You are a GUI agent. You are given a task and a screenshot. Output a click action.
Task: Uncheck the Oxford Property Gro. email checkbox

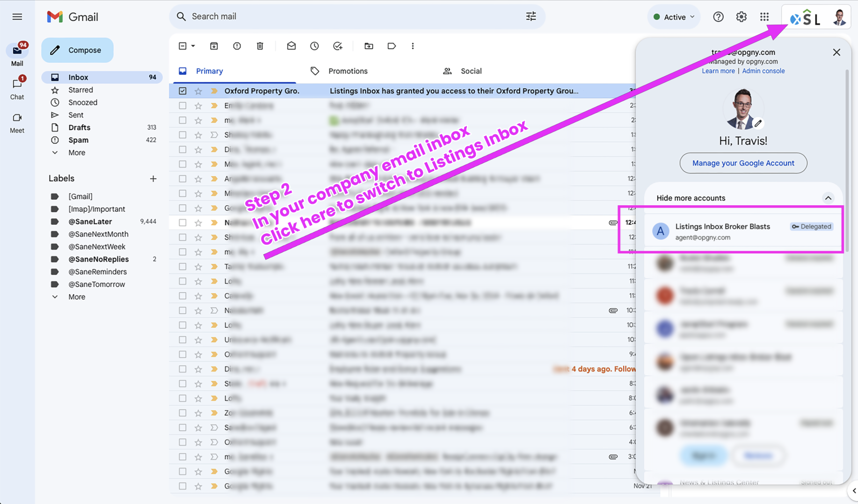click(182, 91)
